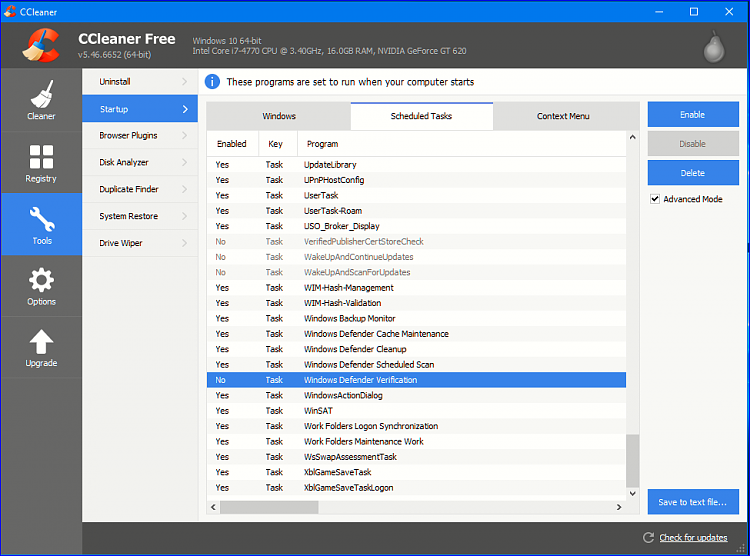750x556 pixels.
Task: Select the USO_Broker_Display task row
Action: [x=416, y=226]
